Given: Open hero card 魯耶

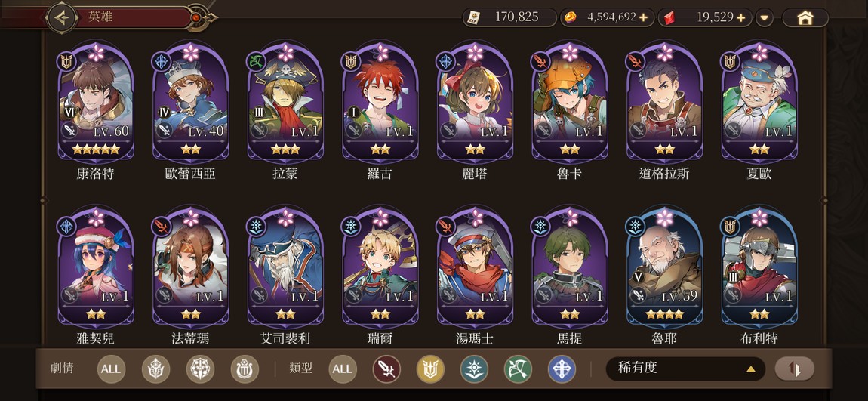Looking at the screenshot, I should pyautogui.click(x=664, y=268).
